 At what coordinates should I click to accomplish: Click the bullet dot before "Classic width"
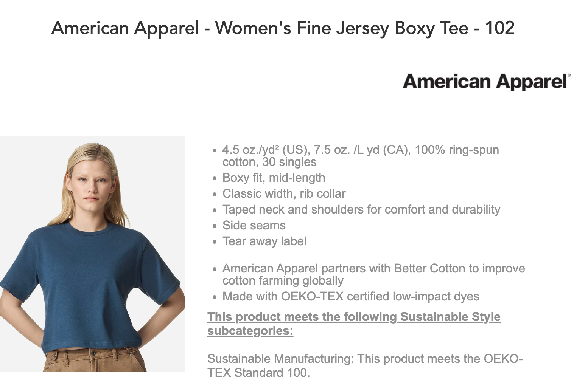point(215,194)
